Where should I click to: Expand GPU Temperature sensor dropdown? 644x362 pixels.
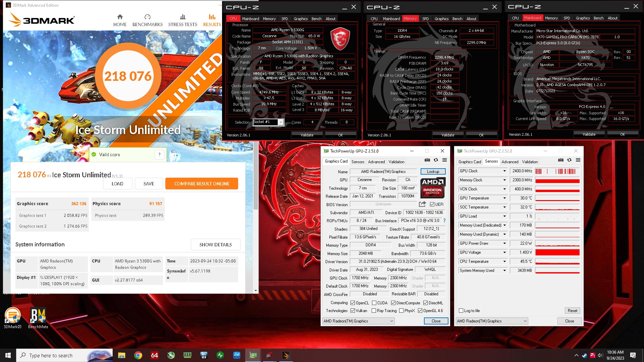point(504,198)
